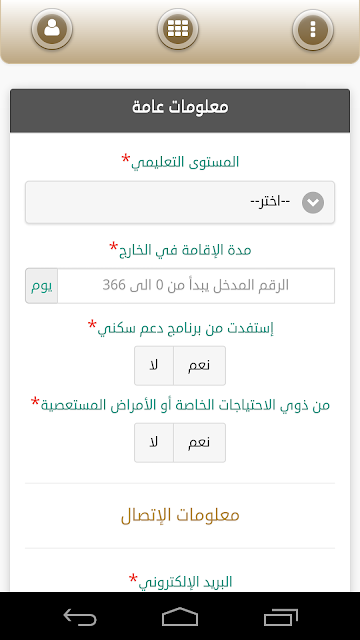Open the three-dot overflow menu

pyautogui.click(x=313, y=29)
